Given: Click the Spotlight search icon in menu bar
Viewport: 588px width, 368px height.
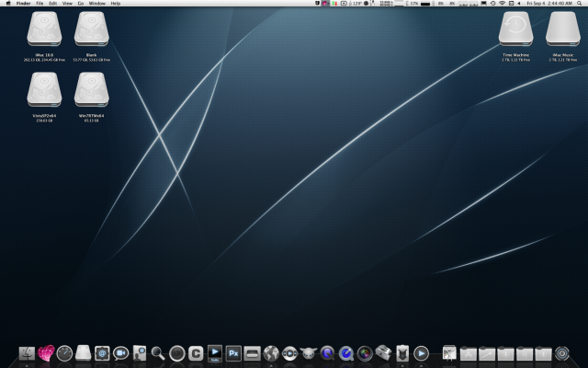Looking at the screenshot, I should (x=580, y=4).
